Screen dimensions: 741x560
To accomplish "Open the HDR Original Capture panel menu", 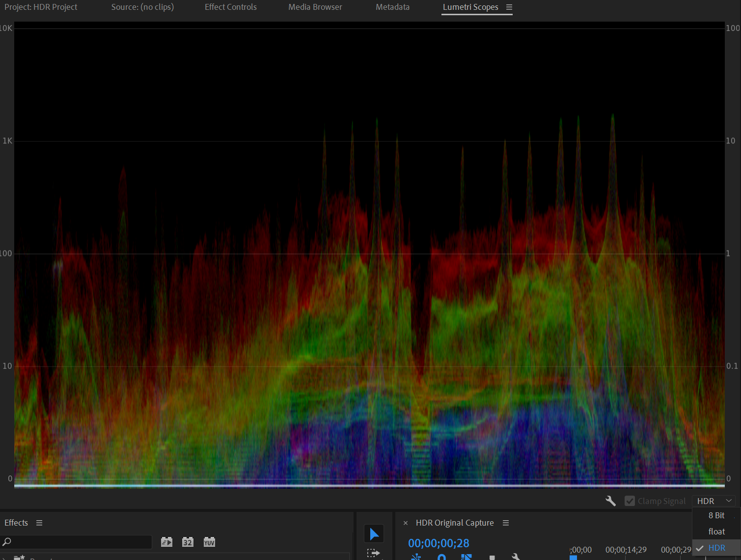I will coord(506,523).
